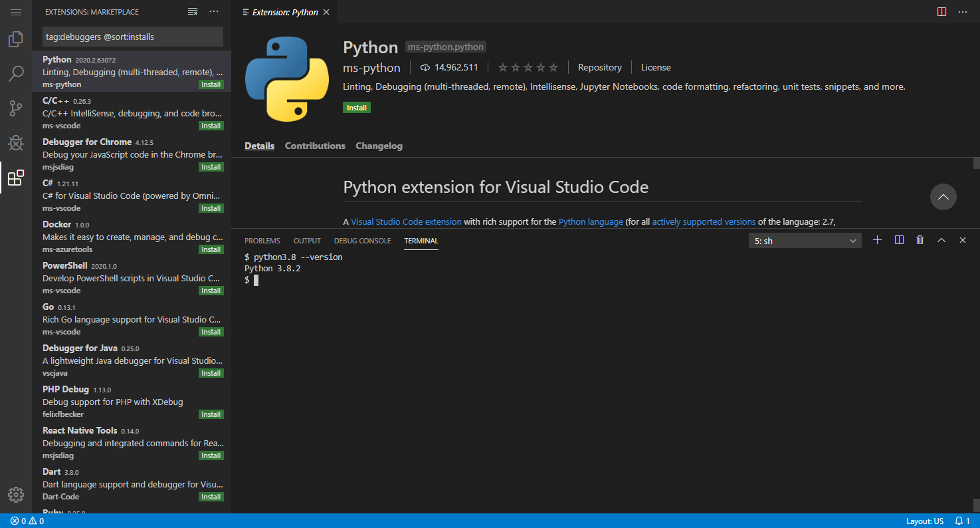Image resolution: width=980 pixels, height=528 pixels.
Task: Select Docker extension list entry
Action: click(132, 236)
